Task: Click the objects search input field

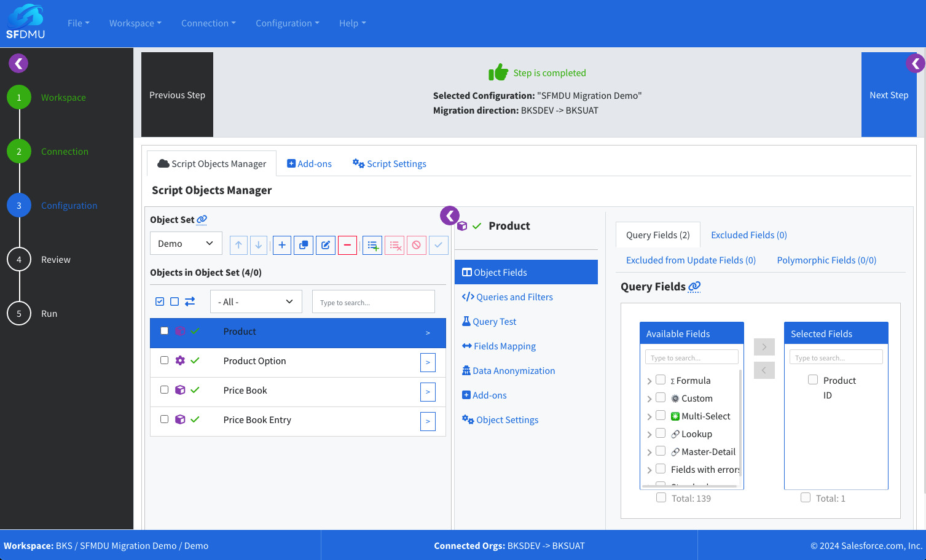Action: click(373, 302)
